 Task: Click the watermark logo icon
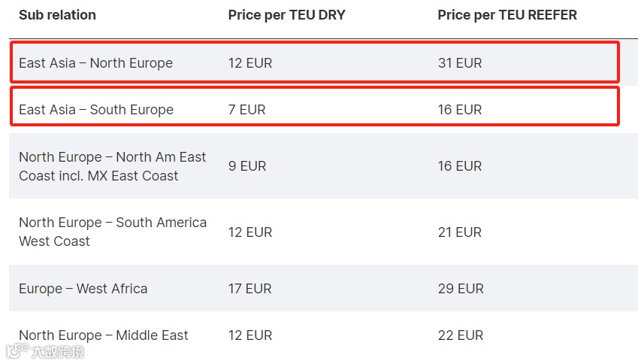17,350
